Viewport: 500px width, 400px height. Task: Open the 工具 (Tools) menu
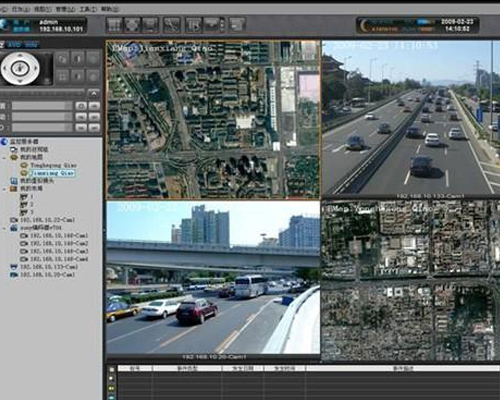88,9
